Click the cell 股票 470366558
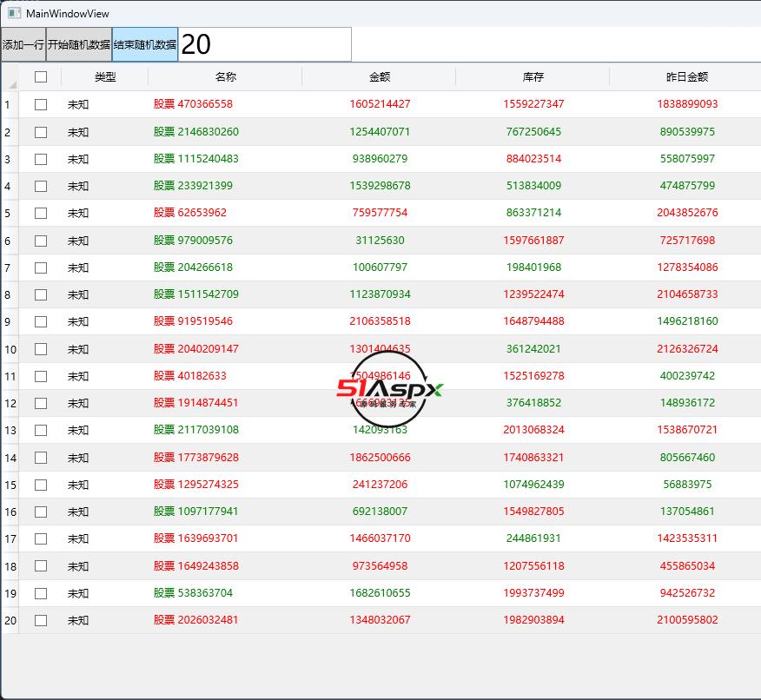 pyautogui.click(x=193, y=104)
